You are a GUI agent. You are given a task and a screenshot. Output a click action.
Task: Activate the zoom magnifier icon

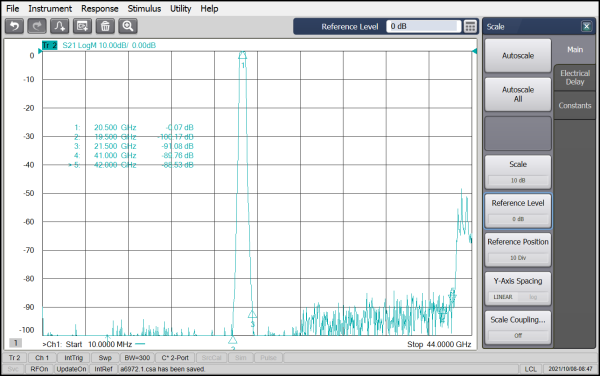(128, 26)
